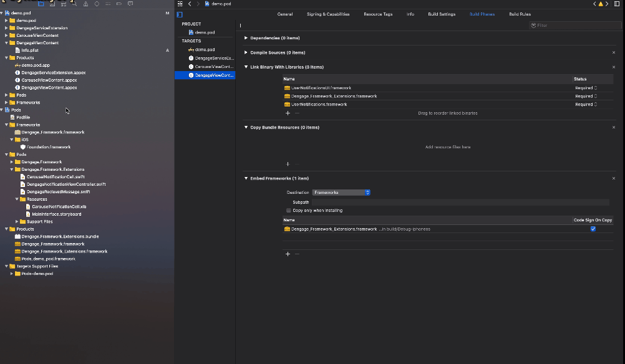The image size is (625, 364).
Task: Remove linked library with minus button
Action: (297, 113)
